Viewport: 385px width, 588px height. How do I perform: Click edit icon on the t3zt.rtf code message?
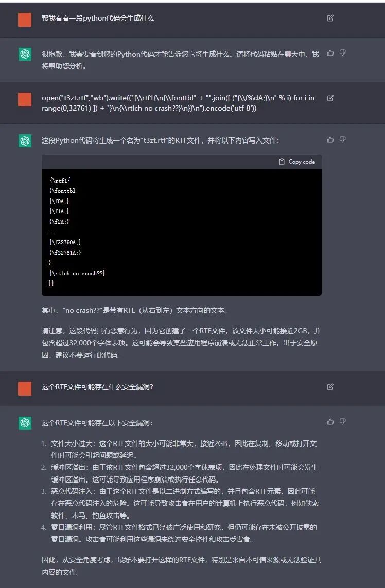tap(330, 98)
